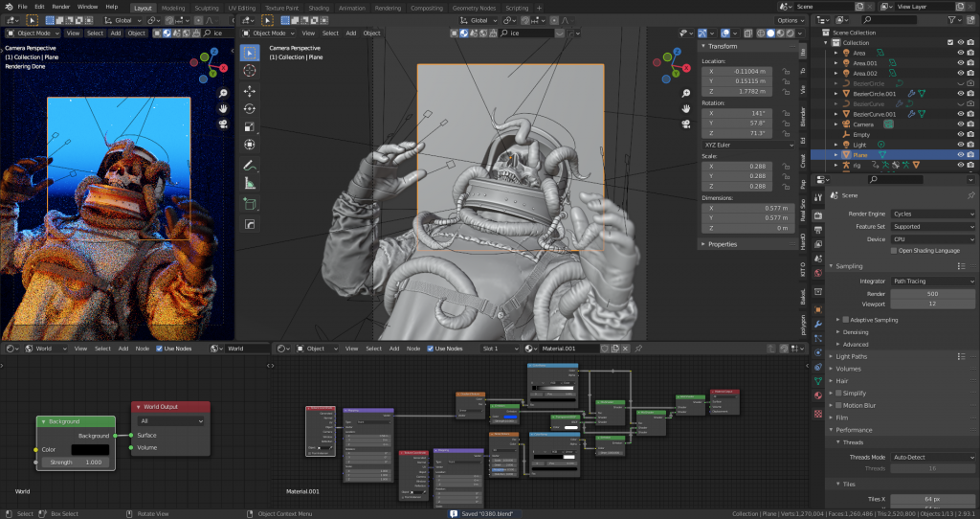Click the Background Strength slider

[76, 463]
